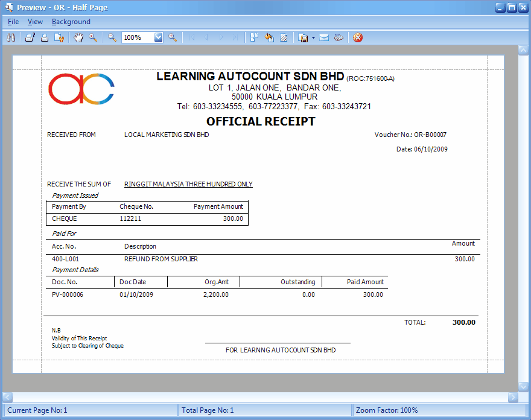Go to Next Page arrow
This screenshot has width=531, height=420.
click(x=221, y=37)
